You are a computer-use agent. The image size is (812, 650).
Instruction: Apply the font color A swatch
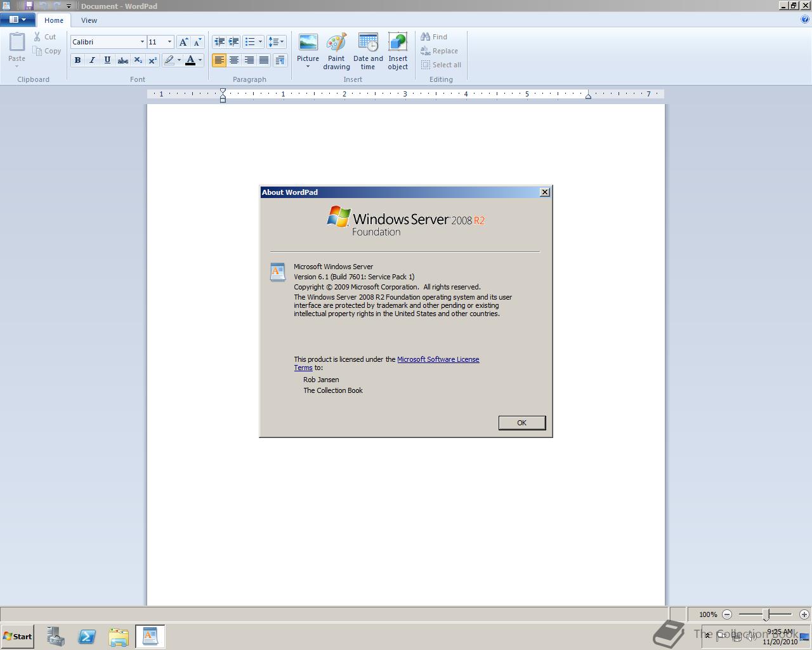click(x=190, y=60)
